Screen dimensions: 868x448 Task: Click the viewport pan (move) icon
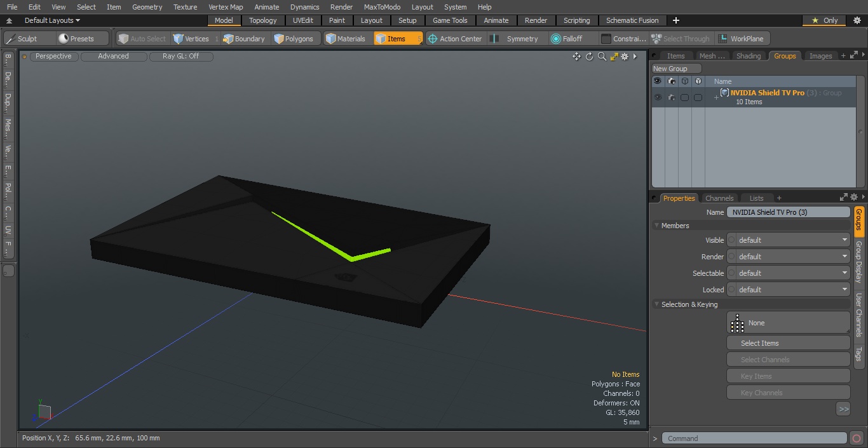coord(576,57)
